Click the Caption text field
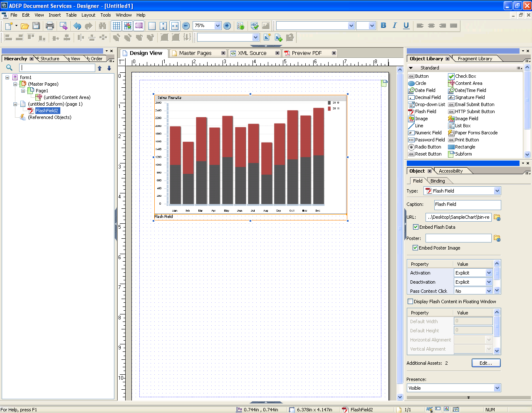The height and width of the screenshot is (413, 532). click(x=467, y=205)
